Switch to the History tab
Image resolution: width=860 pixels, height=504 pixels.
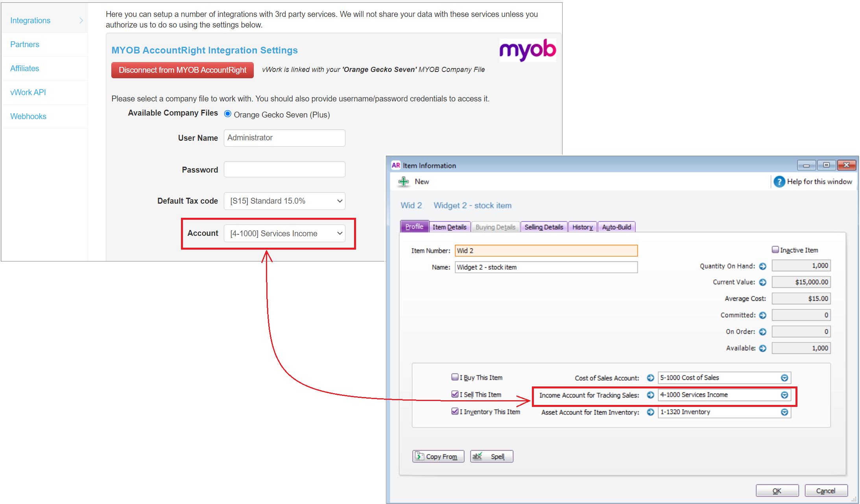pyautogui.click(x=582, y=227)
